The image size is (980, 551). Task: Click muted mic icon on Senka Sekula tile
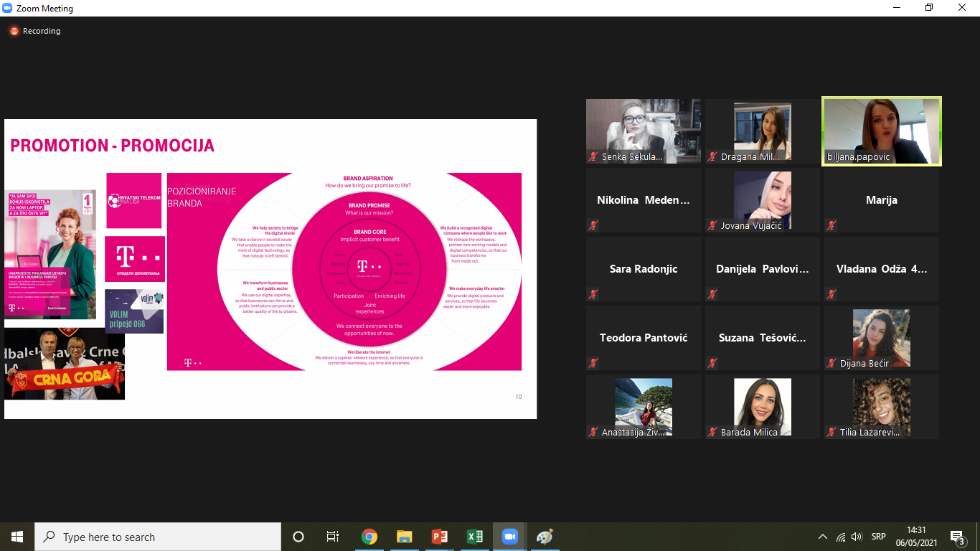[593, 156]
